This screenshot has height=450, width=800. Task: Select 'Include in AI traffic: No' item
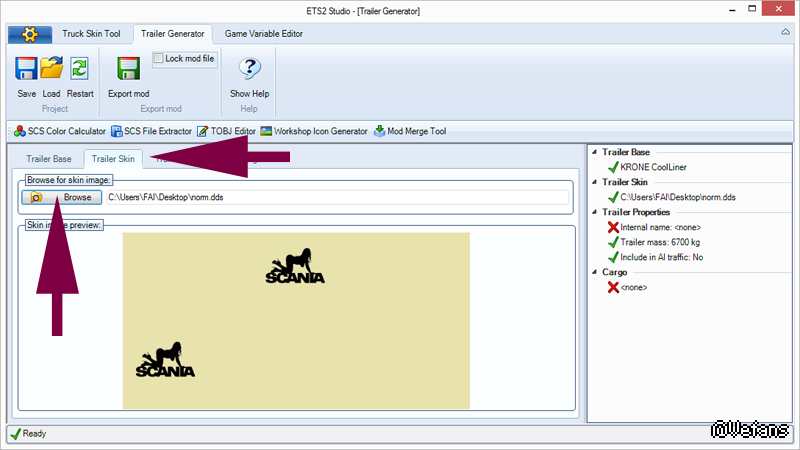662,257
